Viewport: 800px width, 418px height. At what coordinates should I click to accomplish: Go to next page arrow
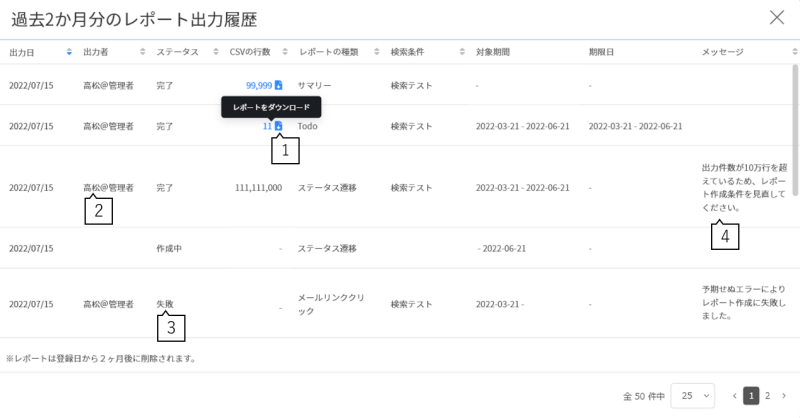coord(784,396)
